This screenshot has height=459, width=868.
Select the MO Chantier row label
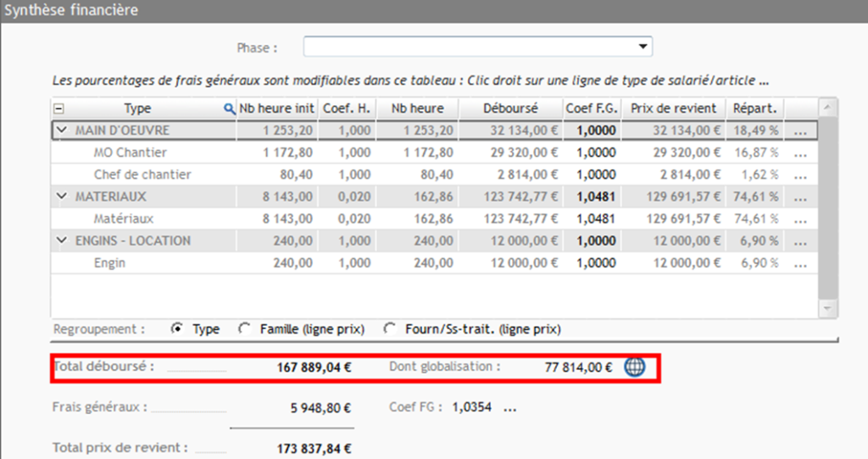click(x=130, y=153)
